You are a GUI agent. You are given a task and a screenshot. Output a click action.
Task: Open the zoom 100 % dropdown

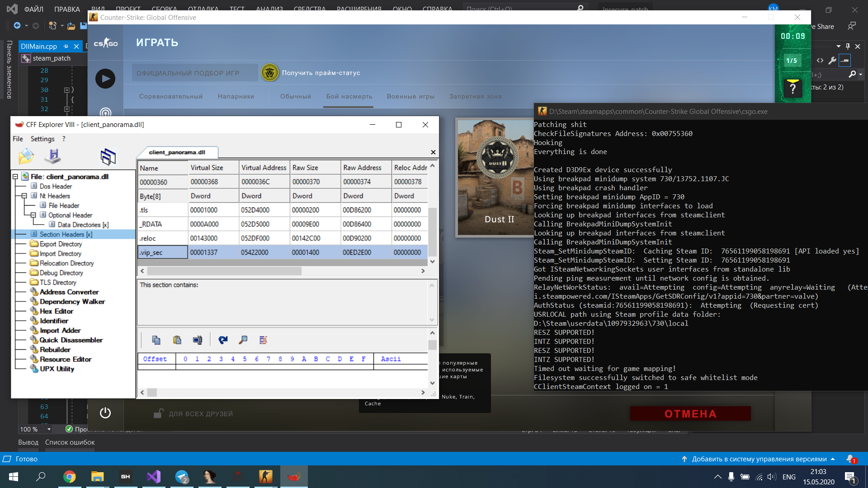[x=49, y=429]
